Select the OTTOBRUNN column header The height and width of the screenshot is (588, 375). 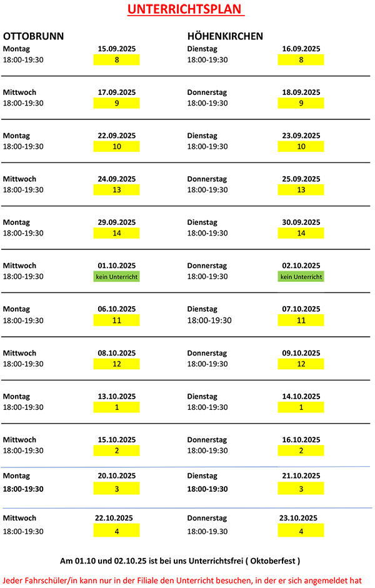(x=34, y=36)
